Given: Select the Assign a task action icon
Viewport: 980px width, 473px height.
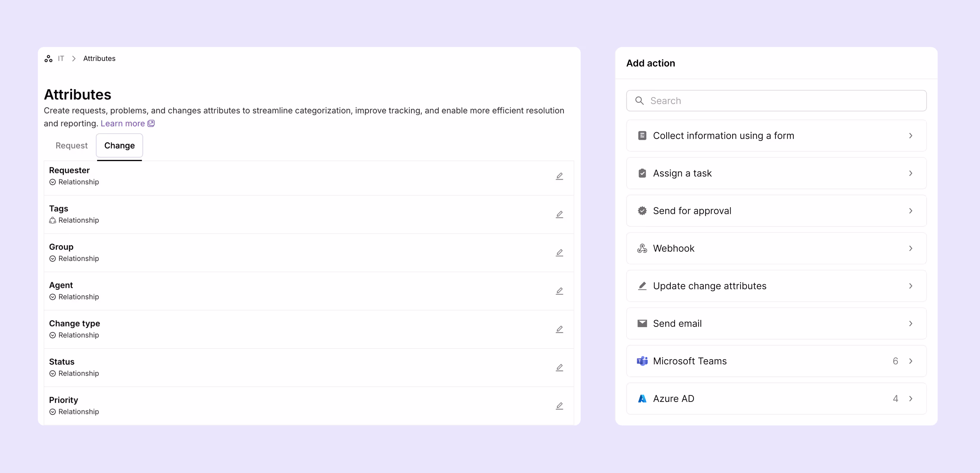Looking at the screenshot, I should tap(642, 173).
